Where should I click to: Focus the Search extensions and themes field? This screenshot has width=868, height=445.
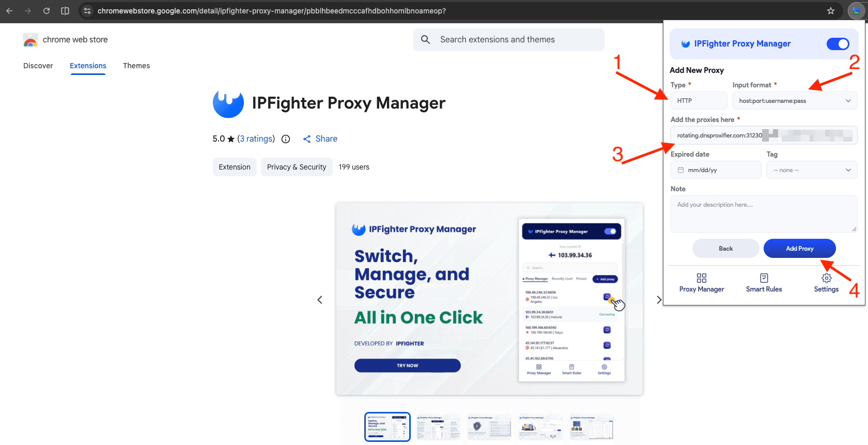point(509,40)
